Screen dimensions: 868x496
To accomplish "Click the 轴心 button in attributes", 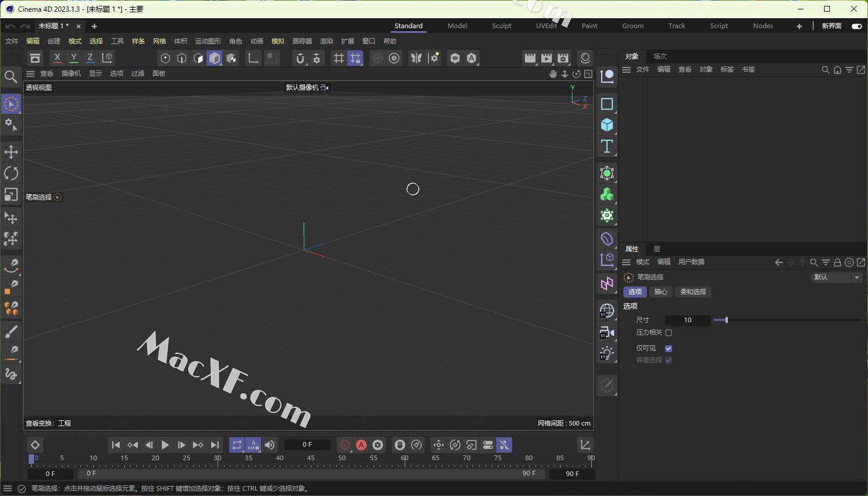I will (x=660, y=292).
